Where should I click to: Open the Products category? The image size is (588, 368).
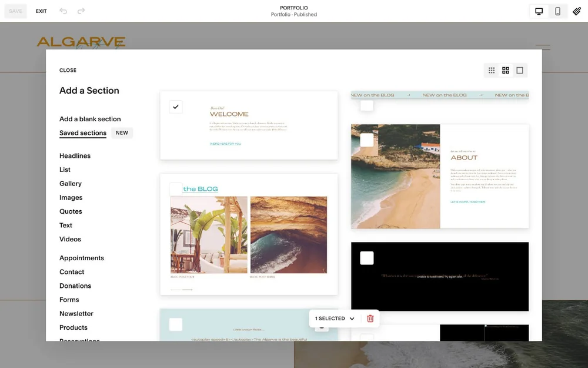(x=73, y=327)
